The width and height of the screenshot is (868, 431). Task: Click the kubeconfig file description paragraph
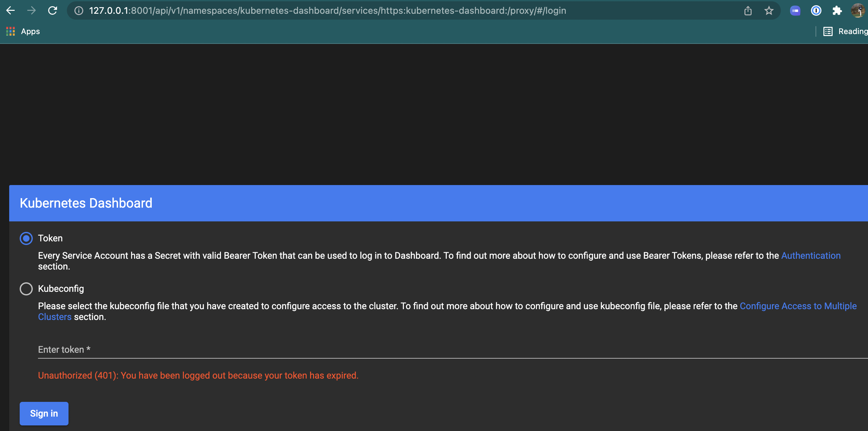point(447,311)
